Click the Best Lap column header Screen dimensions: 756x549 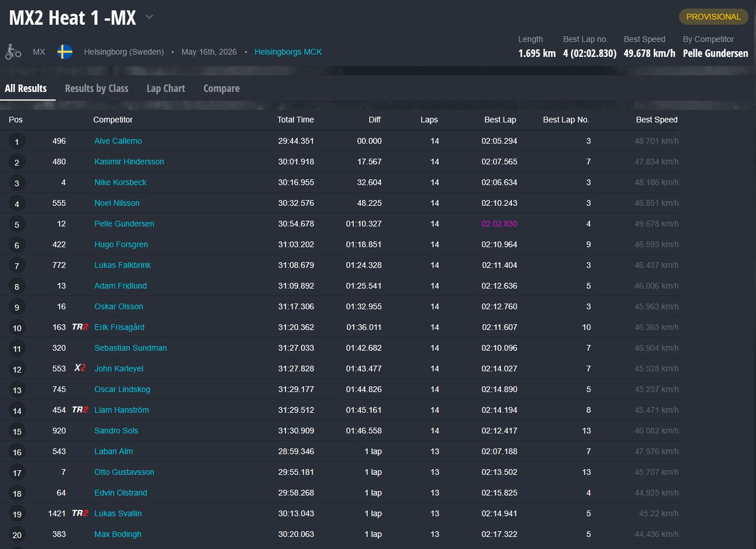tap(500, 120)
